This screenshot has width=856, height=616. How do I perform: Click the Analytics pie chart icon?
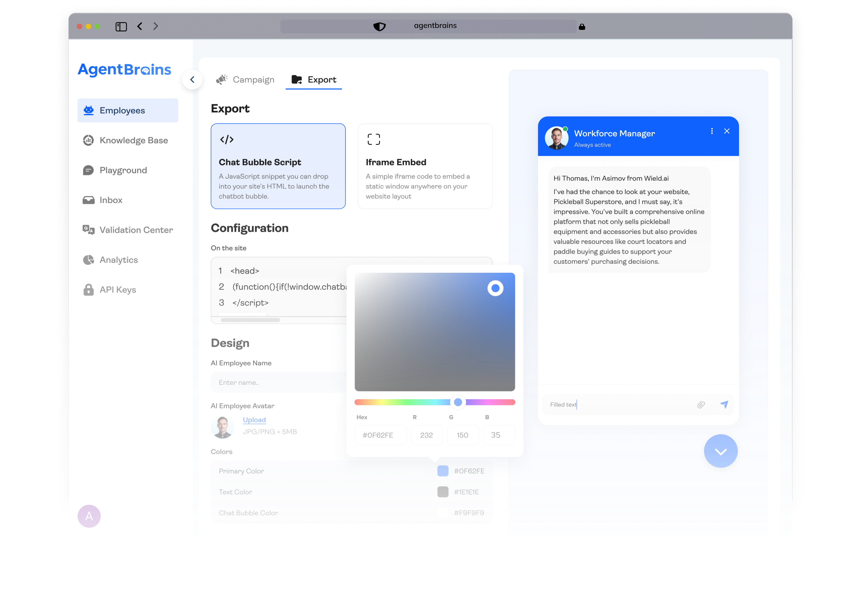pyautogui.click(x=89, y=260)
